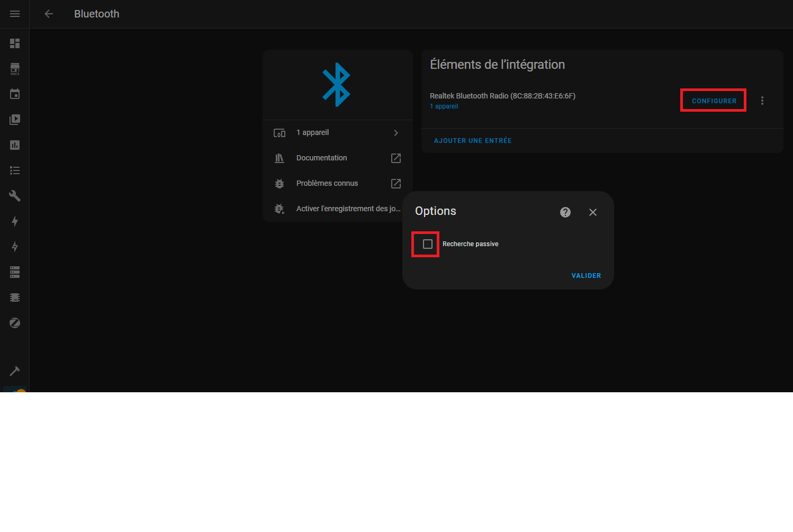Open the Logbook list sidebar icon
Viewport: 793px width, 532px height.
[x=15, y=170]
